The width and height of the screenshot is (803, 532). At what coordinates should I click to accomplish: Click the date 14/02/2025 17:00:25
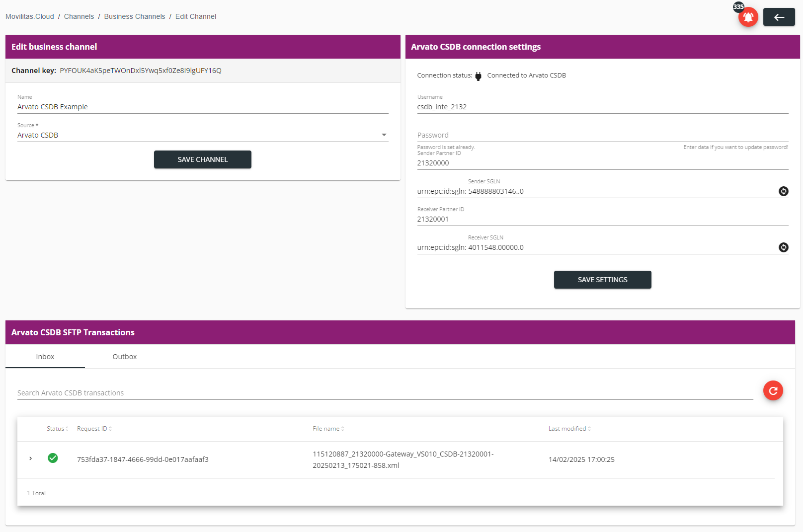coord(581,459)
